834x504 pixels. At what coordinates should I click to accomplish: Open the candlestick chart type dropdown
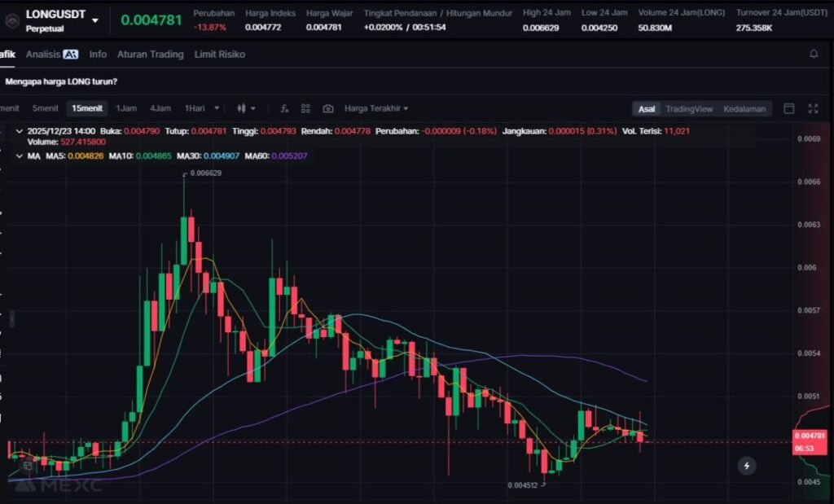tap(245, 108)
